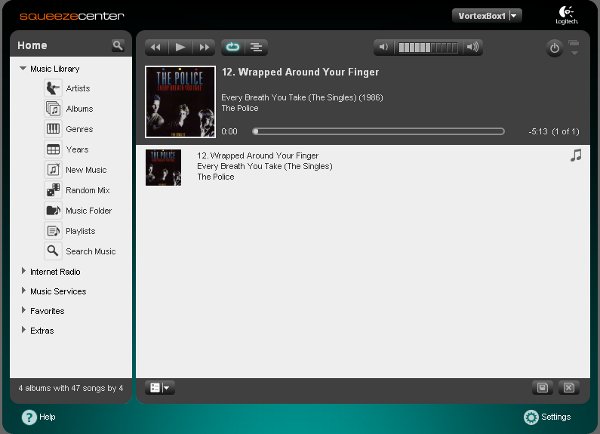This screenshot has width=600, height=434.
Task: Toggle the player power button
Action: [x=554, y=48]
